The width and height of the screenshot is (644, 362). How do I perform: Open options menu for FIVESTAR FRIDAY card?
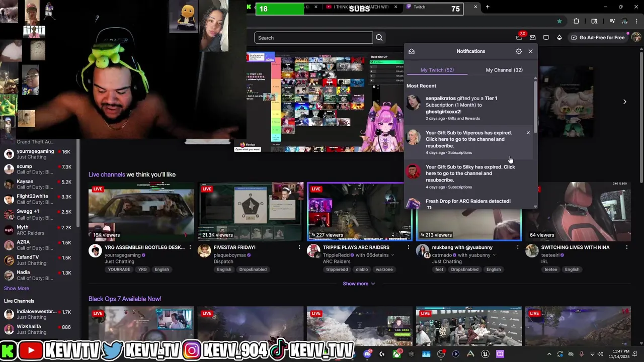pyautogui.click(x=299, y=247)
